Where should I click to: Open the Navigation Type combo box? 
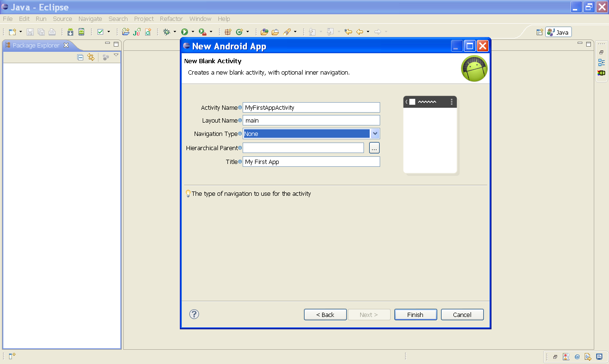pos(311,134)
